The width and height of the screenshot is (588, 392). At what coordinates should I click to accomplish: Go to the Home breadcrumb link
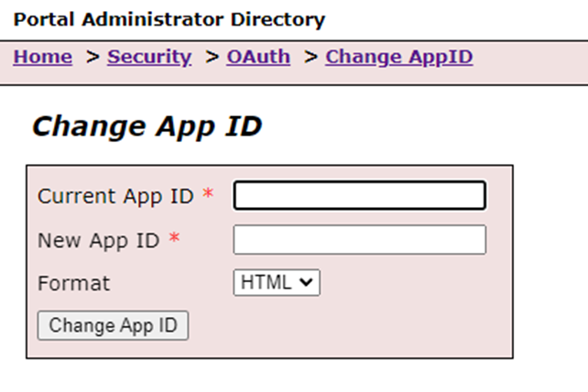(x=43, y=57)
